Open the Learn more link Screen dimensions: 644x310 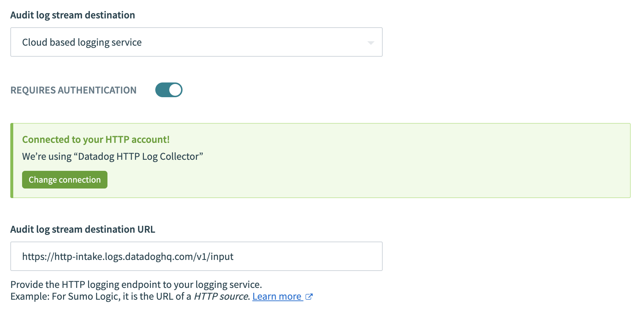(277, 296)
